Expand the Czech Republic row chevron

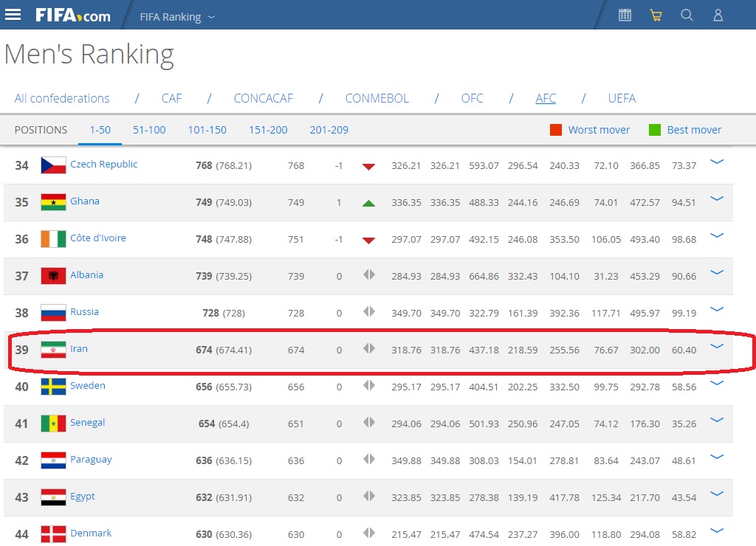coord(716,161)
